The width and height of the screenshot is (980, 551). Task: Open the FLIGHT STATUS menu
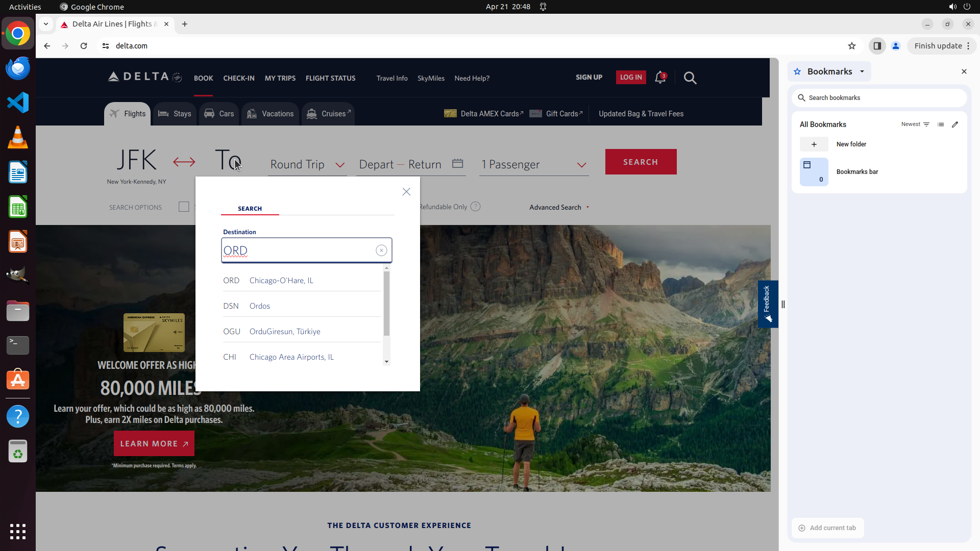[330, 78]
